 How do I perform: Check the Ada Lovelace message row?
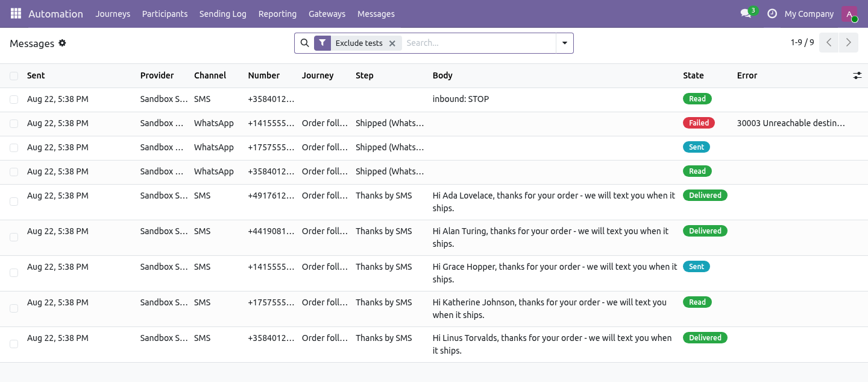pyautogui.click(x=14, y=202)
